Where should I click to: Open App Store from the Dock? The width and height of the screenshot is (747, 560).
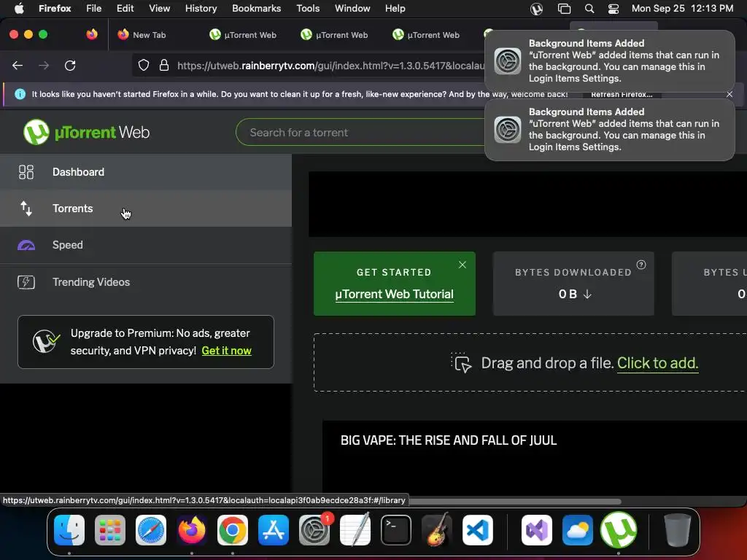pyautogui.click(x=274, y=530)
